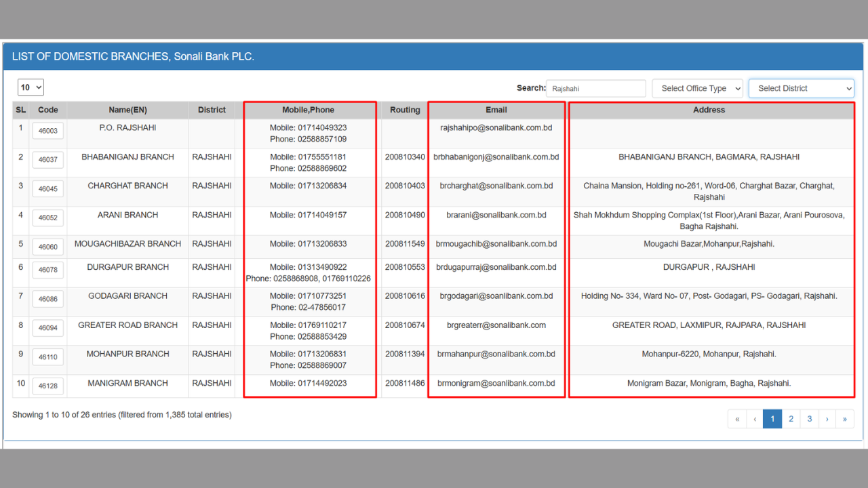Click the Routing column header

point(405,110)
